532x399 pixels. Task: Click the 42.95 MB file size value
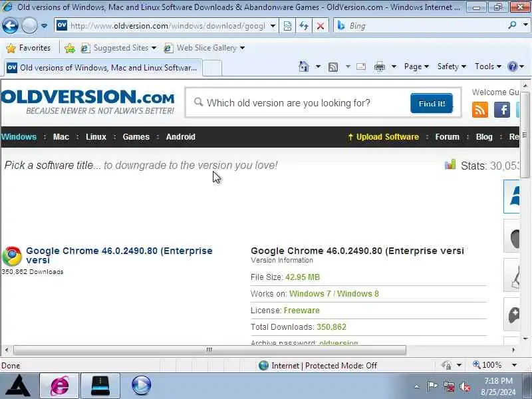click(x=303, y=277)
